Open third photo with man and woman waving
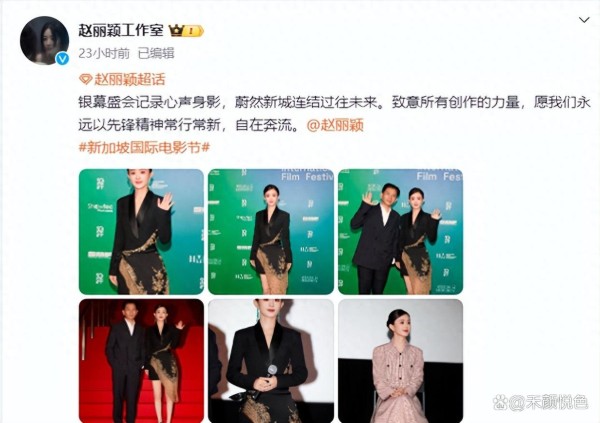This screenshot has height=423, width=600. (400, 232)
